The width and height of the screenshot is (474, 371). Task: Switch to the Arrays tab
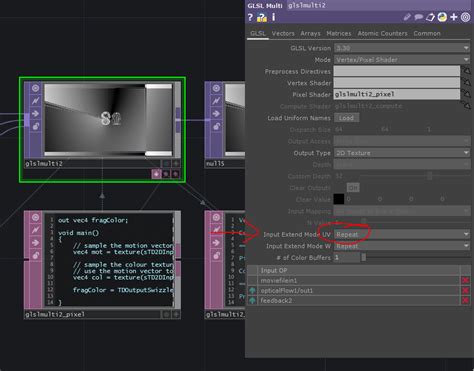(310, 33)
